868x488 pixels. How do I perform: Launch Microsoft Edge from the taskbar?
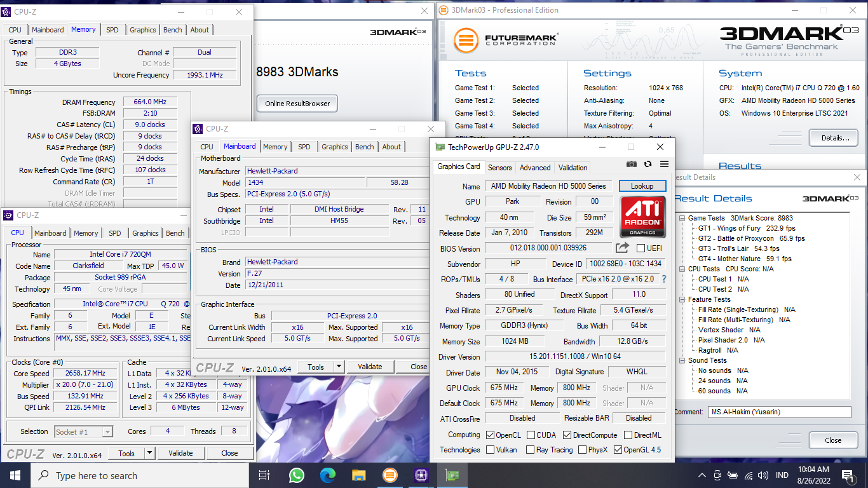tap(327, 475)
